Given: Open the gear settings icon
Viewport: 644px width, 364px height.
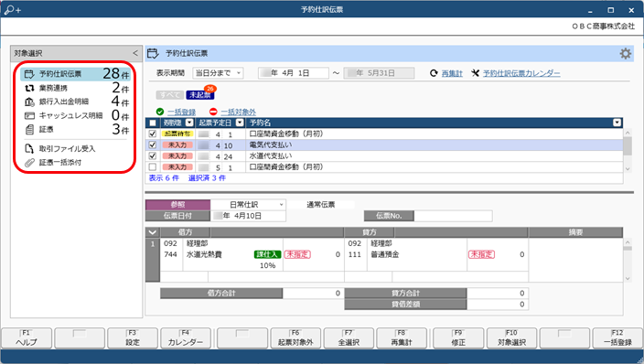Looking at the screenshot, I should 625,53.
